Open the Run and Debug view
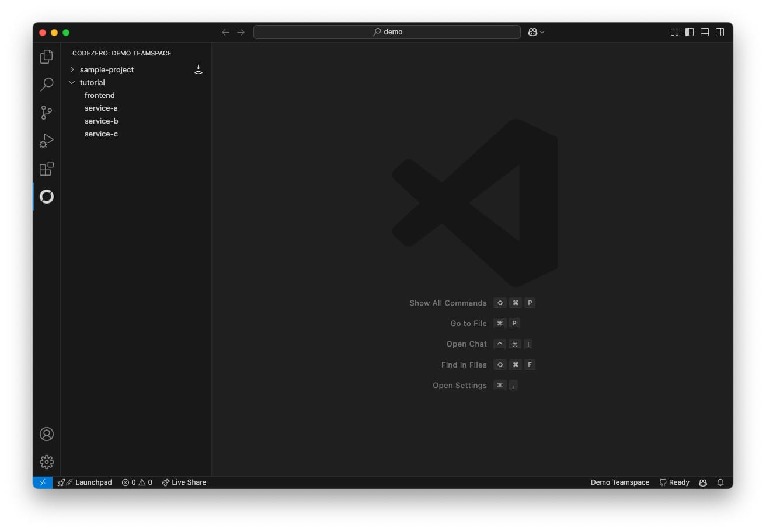This screenshot has height=532, width=766. click(x=47, y=140)
